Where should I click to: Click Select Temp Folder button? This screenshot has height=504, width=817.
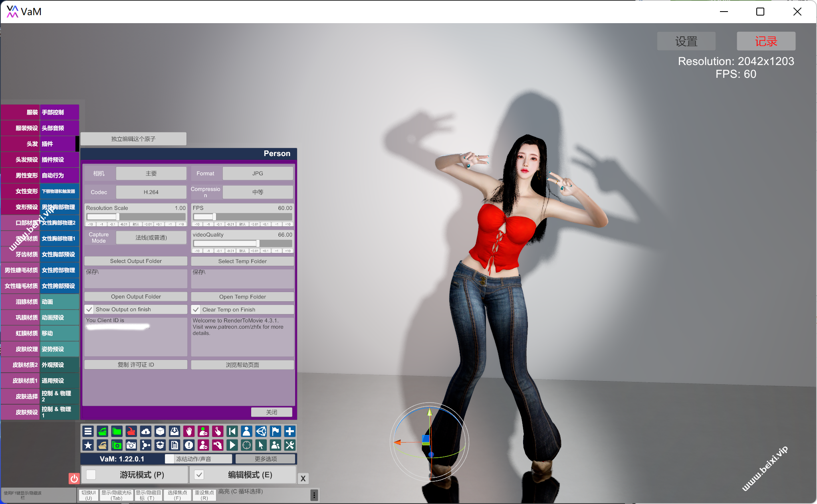pyautogui.click(x=242, y=261)
